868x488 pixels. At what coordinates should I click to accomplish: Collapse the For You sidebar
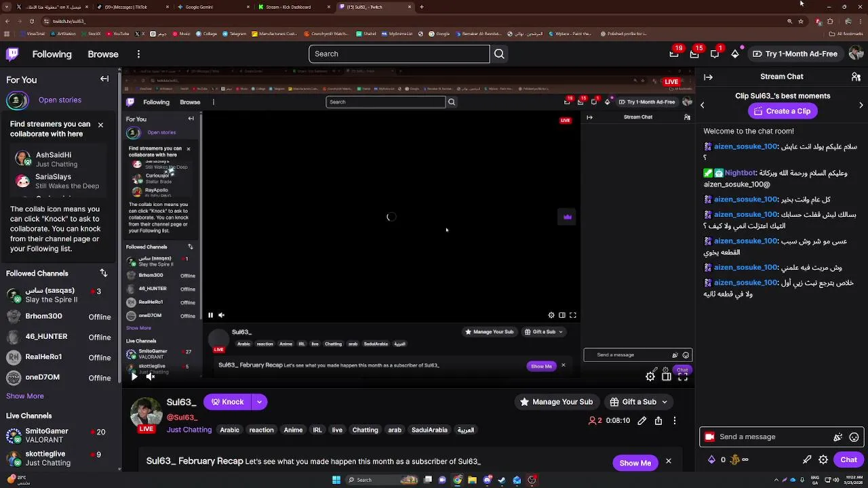coord(104,79)
